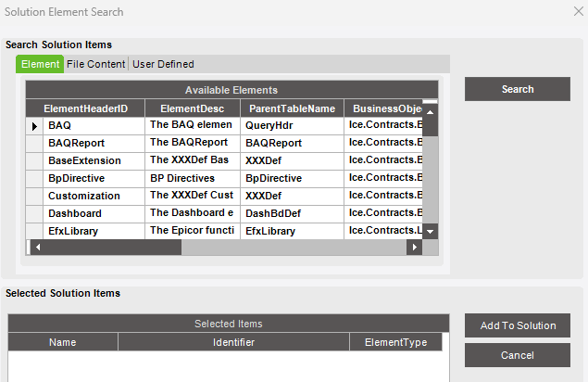Image resolution: width=588 pixels, height=382 pixels.
Task: Switch to the User Defined tab
Action: 164,64
